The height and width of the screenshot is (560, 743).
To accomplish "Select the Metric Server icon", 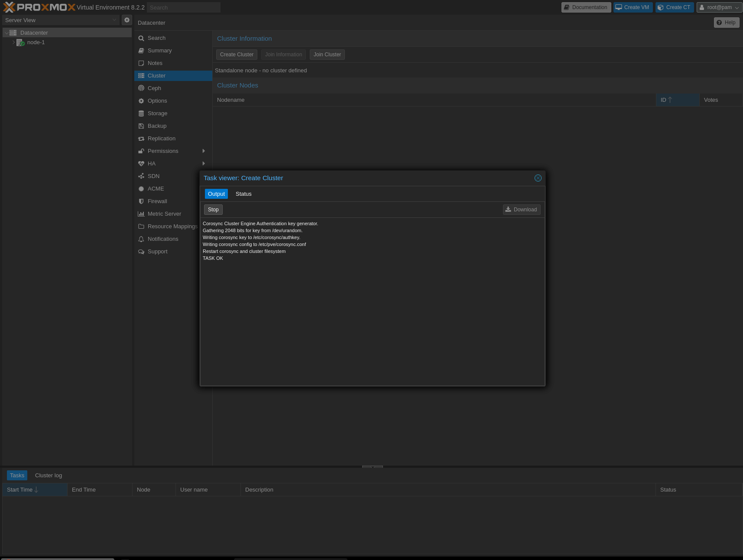I will (141, 214).
